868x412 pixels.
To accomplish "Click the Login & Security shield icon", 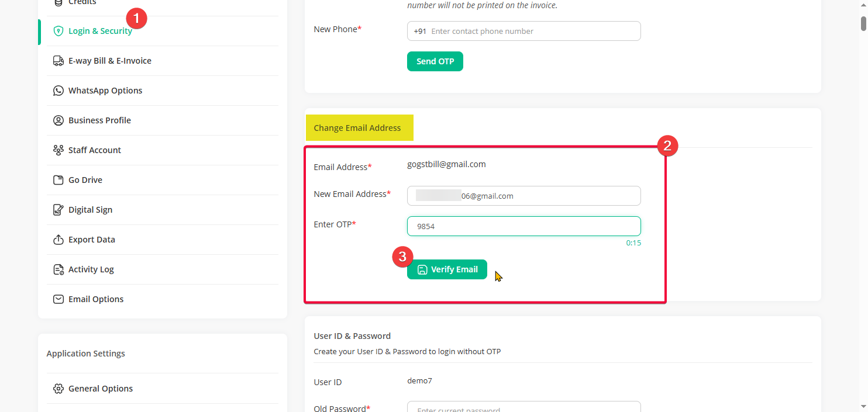I will click(58, 31).
